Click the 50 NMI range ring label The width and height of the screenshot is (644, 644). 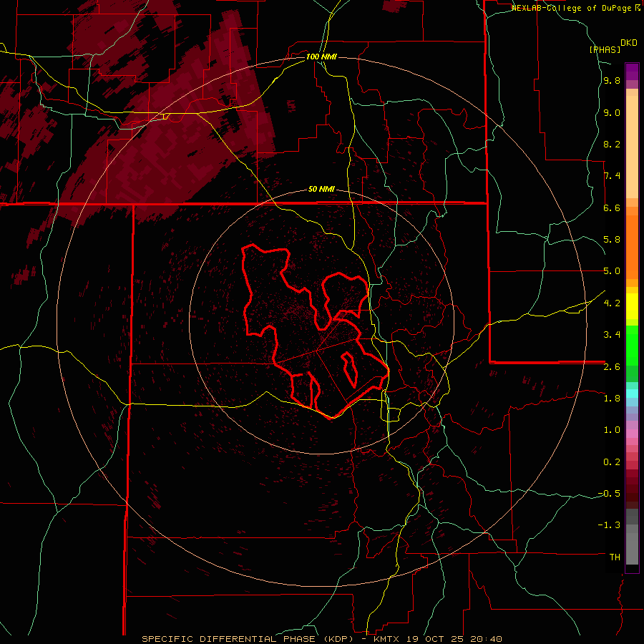point(321,190)
